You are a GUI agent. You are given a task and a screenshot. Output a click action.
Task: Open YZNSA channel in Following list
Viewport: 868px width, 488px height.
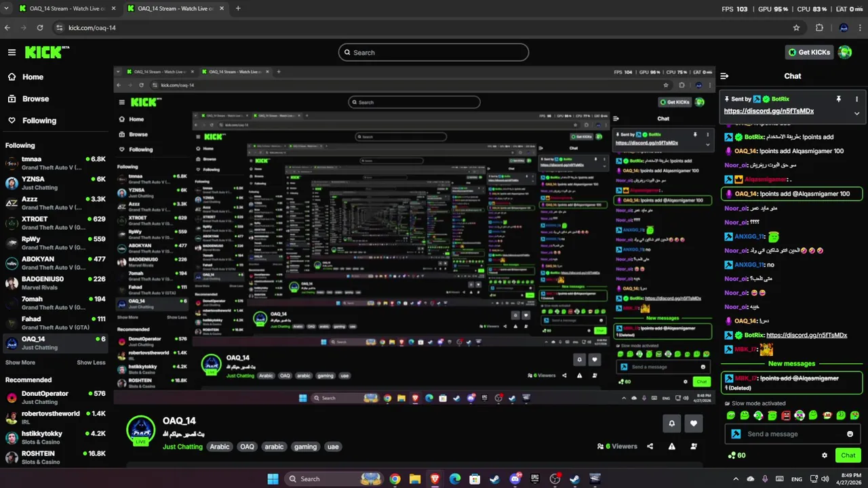tap(55, 183)
